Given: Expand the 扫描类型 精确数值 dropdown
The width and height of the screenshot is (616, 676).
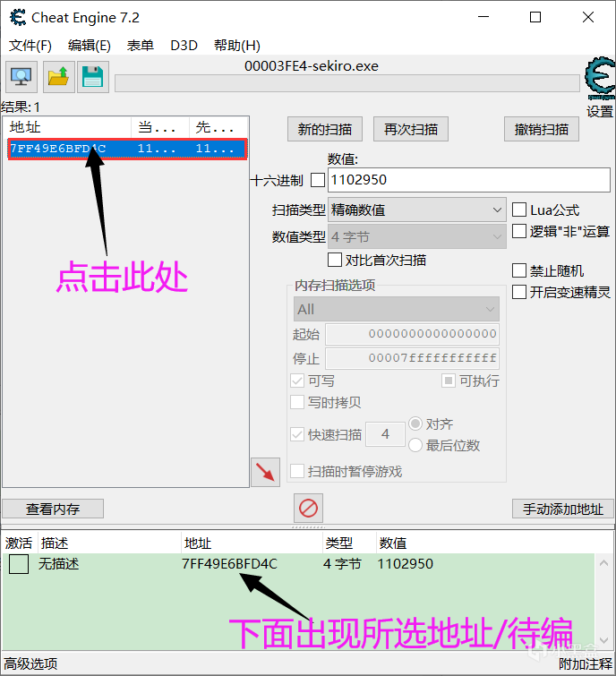Looking at the screenshot, I should [x=416, y=210].
